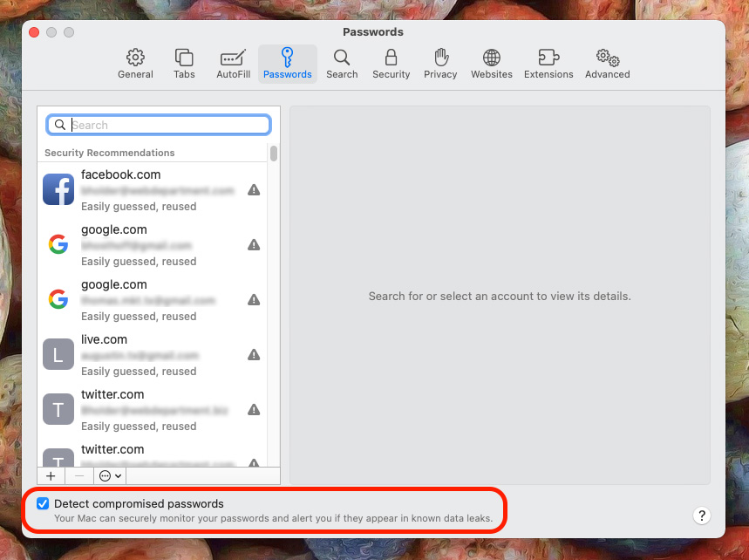This screenshot has width=749, height=560.
Task: Click the warning icon beside live.com
Action: pos(254,354)
